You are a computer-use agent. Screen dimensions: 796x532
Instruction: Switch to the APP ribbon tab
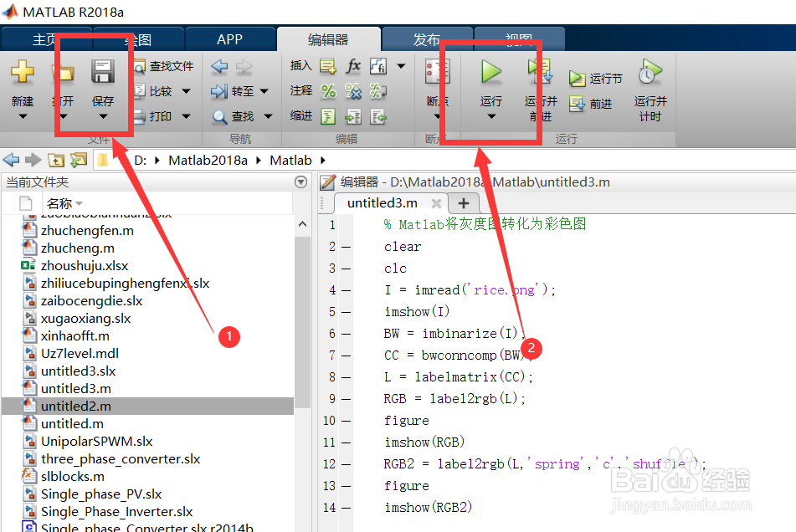tap(229, 39)
